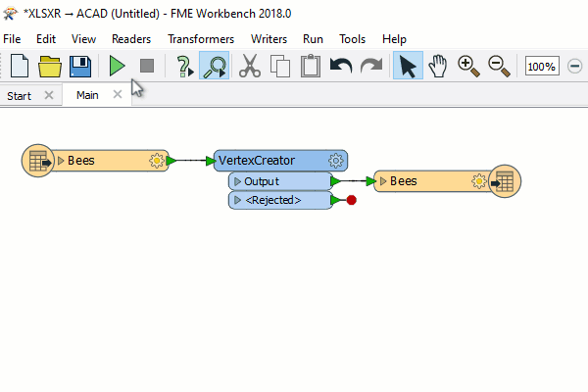
Task: Decrease zoom with circled minus button
Action: [x=574, y=67]
